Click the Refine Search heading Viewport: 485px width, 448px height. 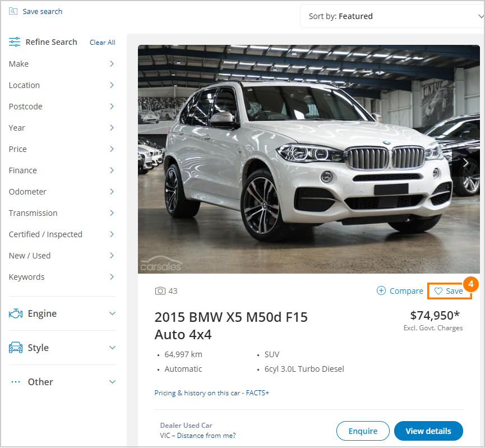coord(52,42)
